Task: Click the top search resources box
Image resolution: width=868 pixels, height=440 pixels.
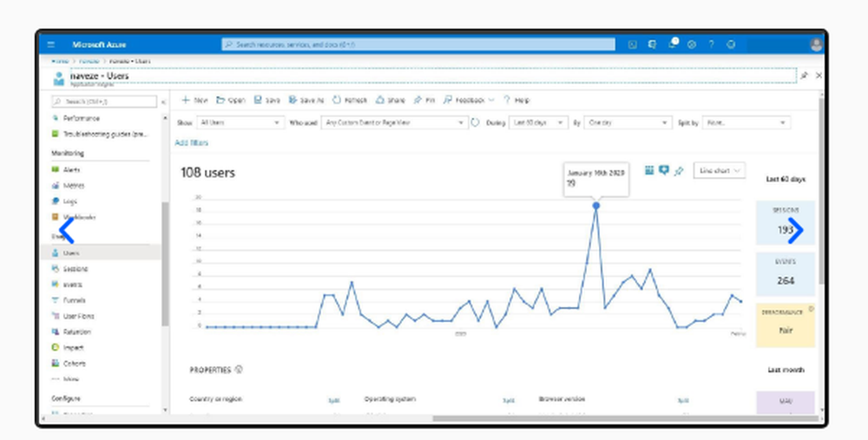Action: tap(418, 45)
